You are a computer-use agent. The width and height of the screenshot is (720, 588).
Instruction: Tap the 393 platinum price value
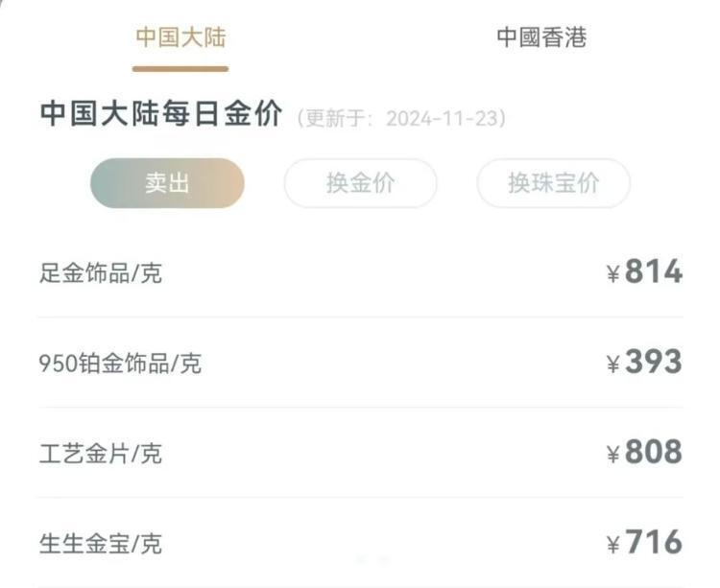654,363
